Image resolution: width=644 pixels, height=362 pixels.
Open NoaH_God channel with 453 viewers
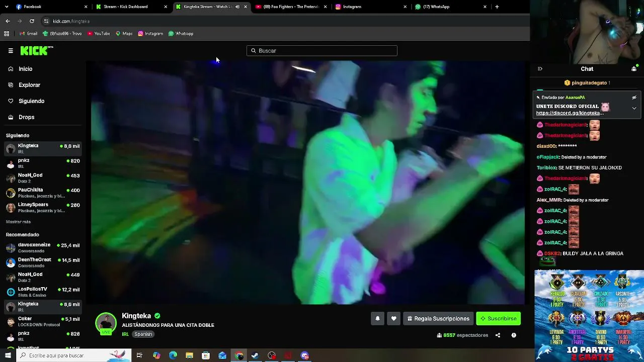click(42, 177)
